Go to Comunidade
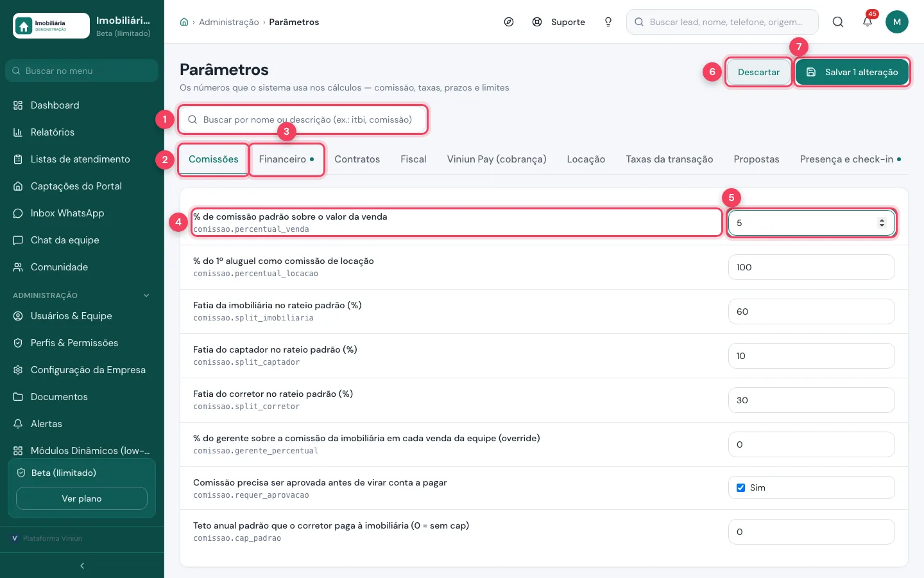This screenshot has width=924, height=578. coord(81,267)
